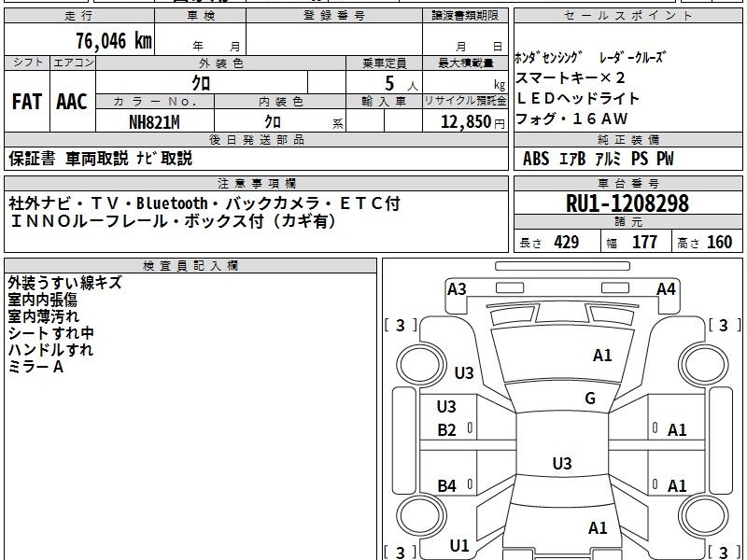Image resolution: width=747 pixels, height=560 pixels.
Task: Select the 検査員記入欄 header
Action: click(190, 266)
